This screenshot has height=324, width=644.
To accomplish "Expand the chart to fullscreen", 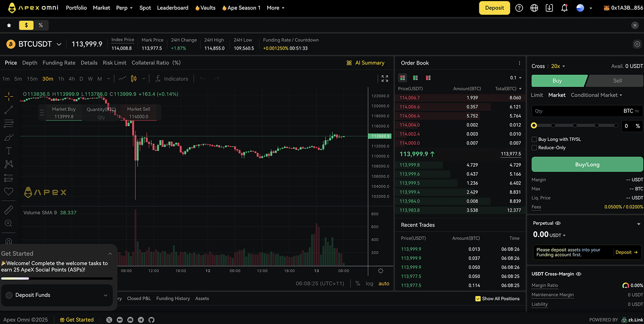I will coord(385,78).
